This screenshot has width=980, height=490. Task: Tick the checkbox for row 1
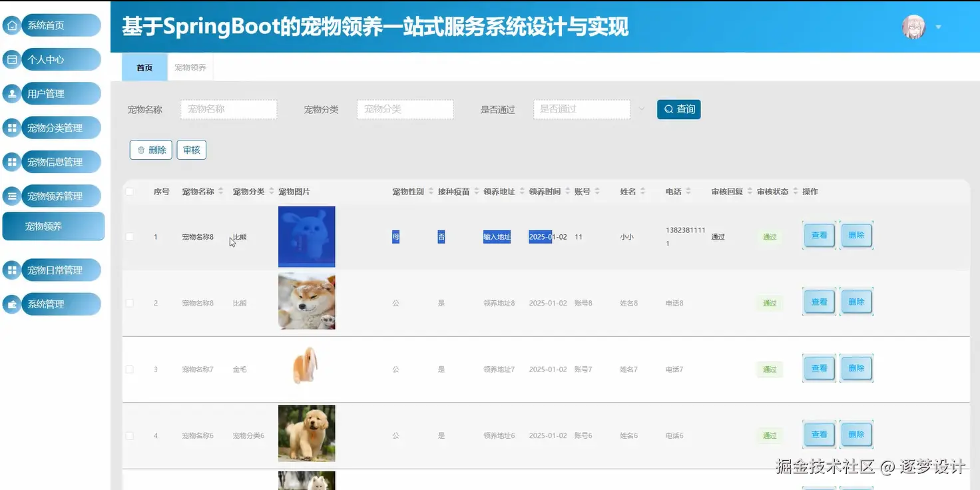tap(129, 237)
